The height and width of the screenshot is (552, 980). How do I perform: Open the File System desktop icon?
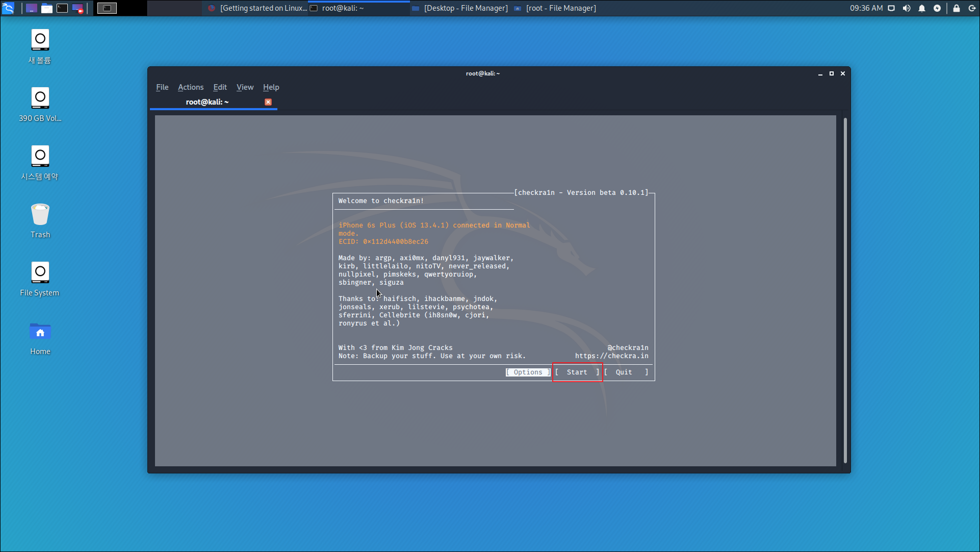[40, 279]
